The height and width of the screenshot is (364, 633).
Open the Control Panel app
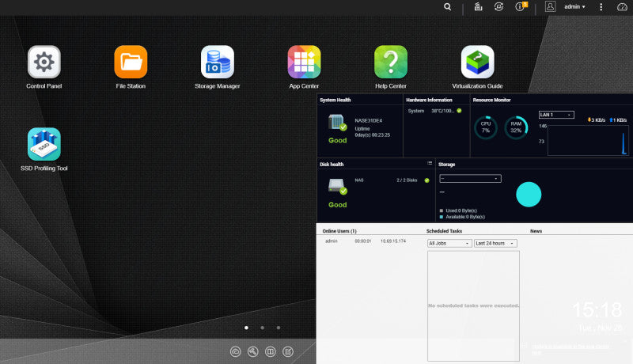click(x=44, y=63)
